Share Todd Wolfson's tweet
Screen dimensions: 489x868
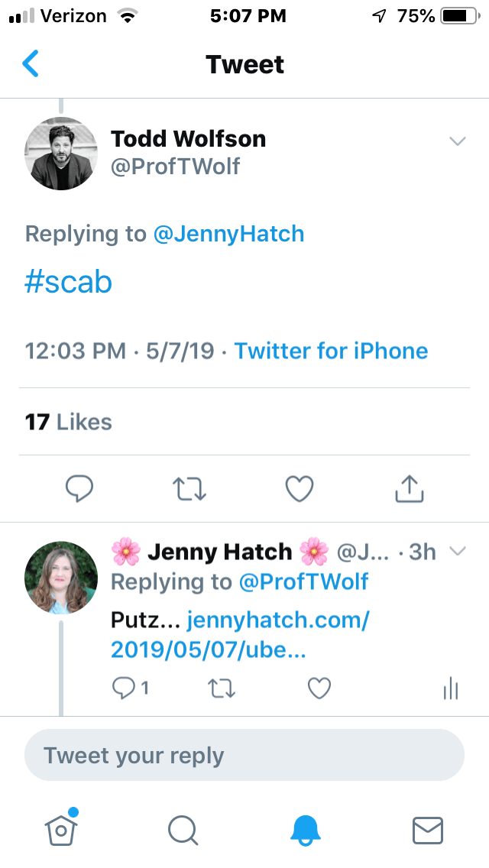point(409,488)
